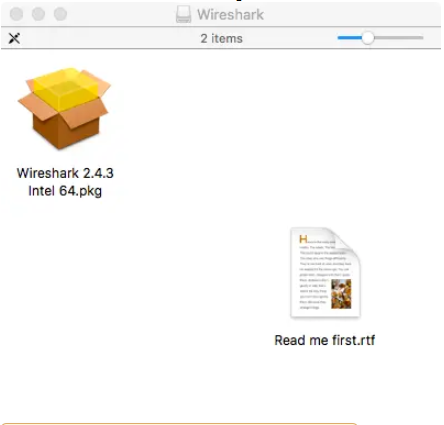
Task: Click the 'Read me first.rtf' file name label
Action: (x=325, y=340)
